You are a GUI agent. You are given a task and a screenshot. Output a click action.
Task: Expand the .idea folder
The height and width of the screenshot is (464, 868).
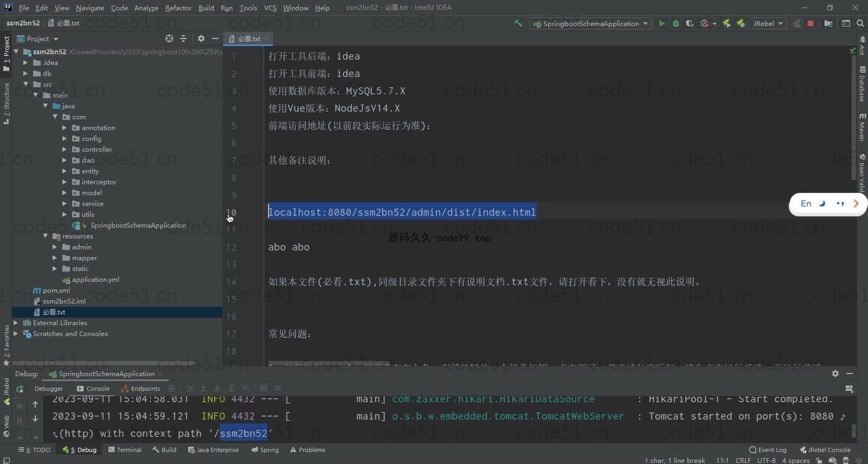pos(25,63)
